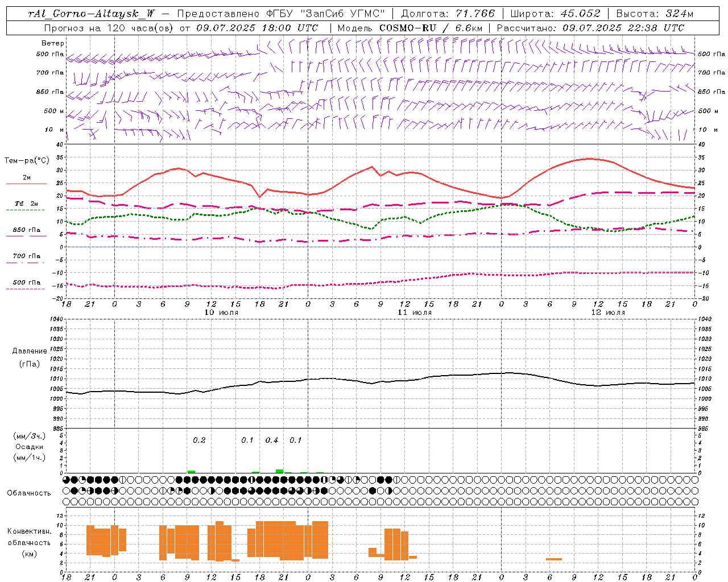Screen dimensions: 728x582
Task: Click the green precipitation bar beneath 0.4
Action: pos(279,471)
